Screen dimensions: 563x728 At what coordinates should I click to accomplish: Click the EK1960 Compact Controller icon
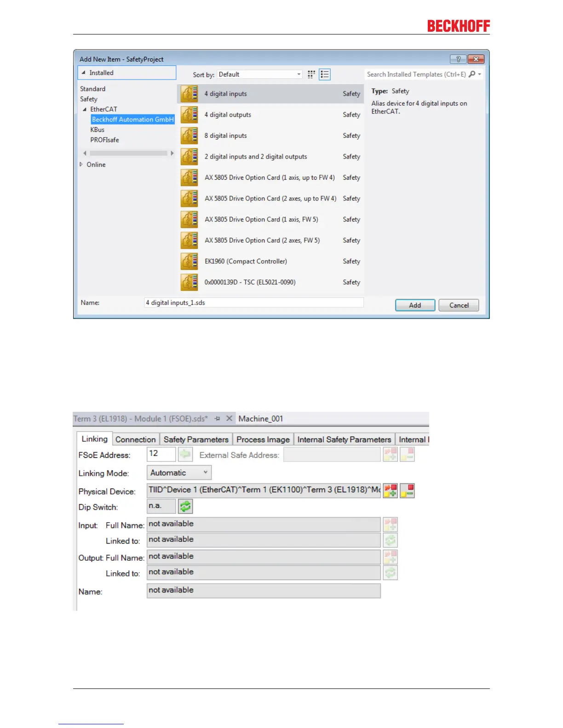(x=189, y=261)
